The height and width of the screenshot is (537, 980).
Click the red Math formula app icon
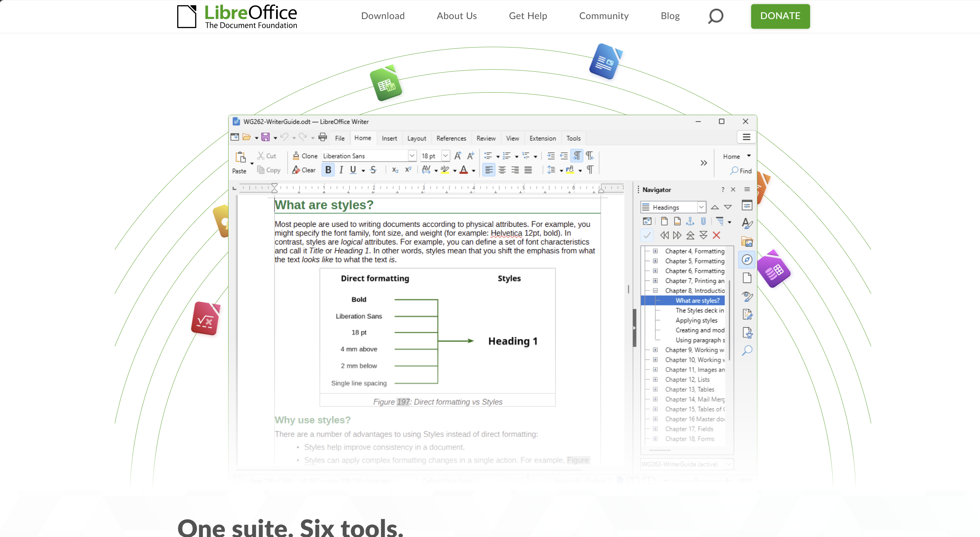click(x=206, y=319)
